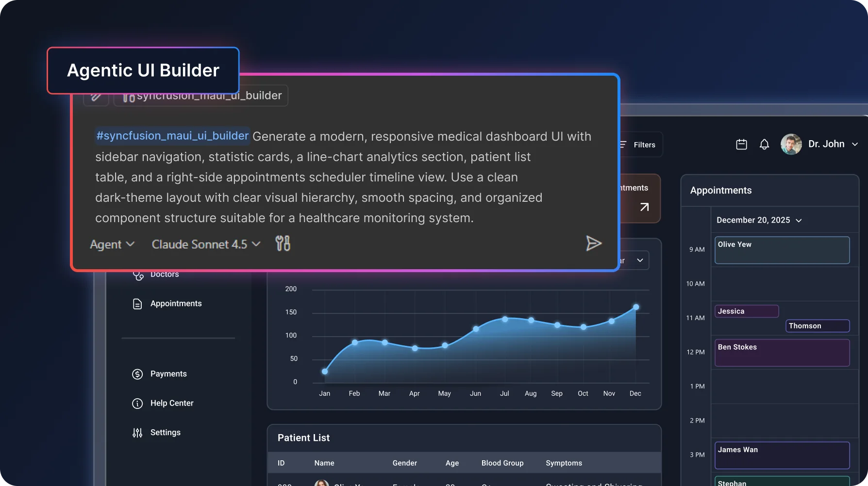This screenshot has width=868, height=486.
Task: Click the #syncfusion_maui_ui_builder tag
Action: click(x=172, y=136)
